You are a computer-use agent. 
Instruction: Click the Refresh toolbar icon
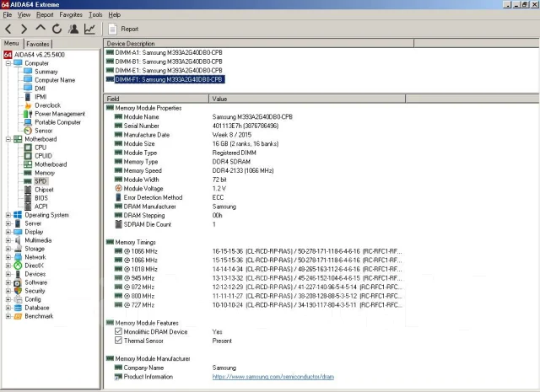coord(57,29)
